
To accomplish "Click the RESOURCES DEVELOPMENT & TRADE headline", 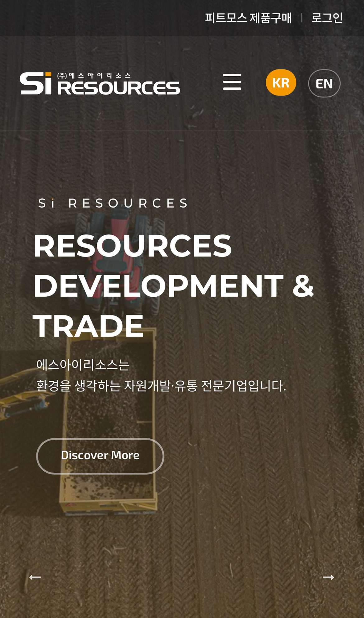I will pyautogui.click(x=174, y=285).
